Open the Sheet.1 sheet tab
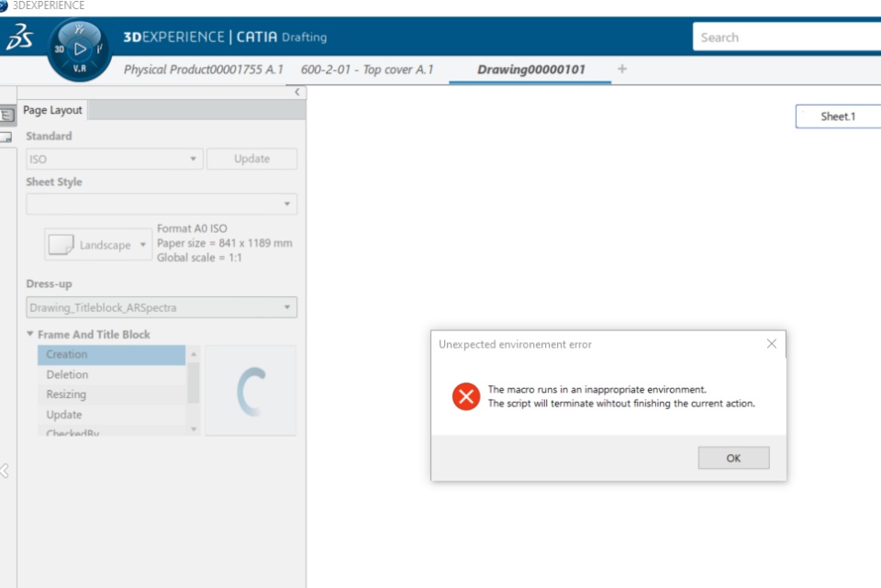The image size is (881, 588). [838, 116]
